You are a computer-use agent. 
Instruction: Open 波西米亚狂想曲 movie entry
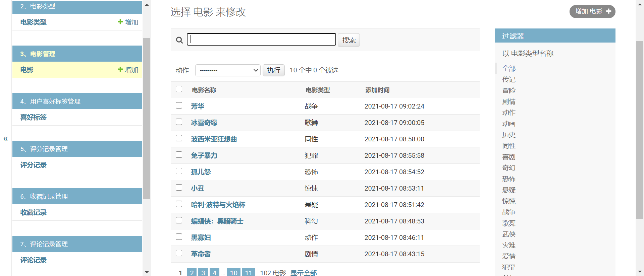[214, 139]
